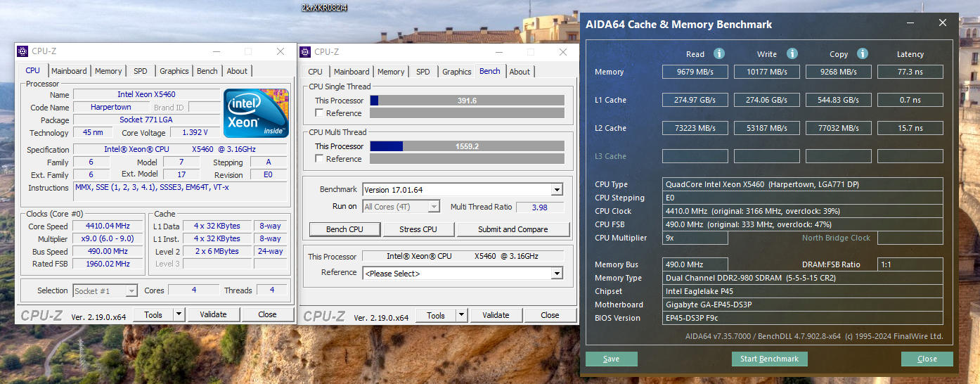Open About tab in left CPU-Z
The height and width of the screenshot is (384, 980).
[x=237, y=71]
